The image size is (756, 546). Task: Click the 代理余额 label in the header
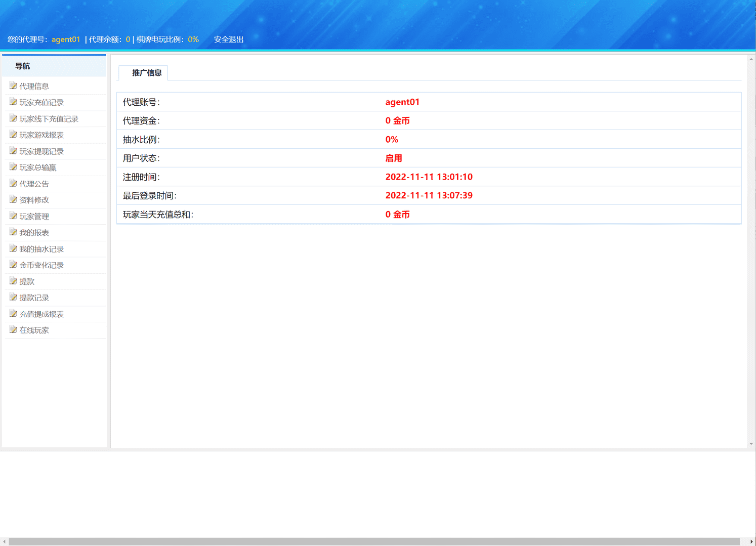coord(105,39)
